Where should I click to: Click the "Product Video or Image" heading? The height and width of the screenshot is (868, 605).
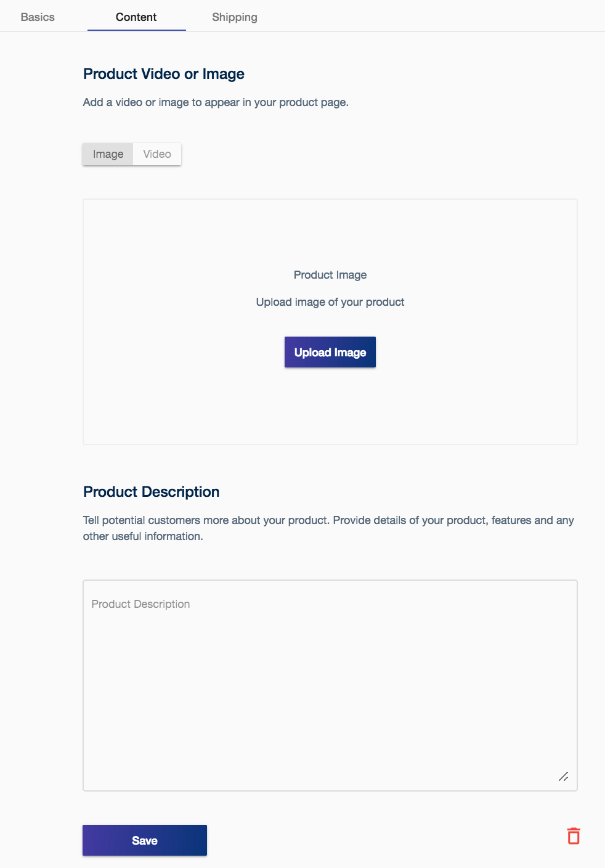pos(164,74)
